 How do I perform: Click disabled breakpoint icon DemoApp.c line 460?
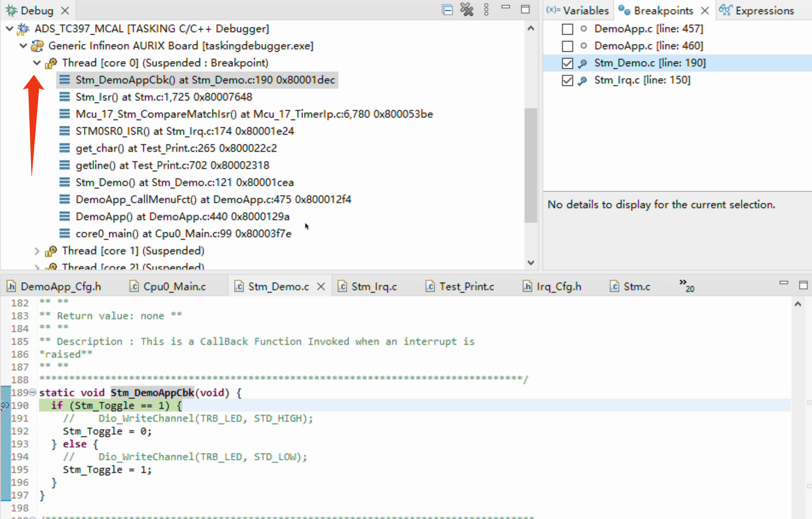click(583, 46)
